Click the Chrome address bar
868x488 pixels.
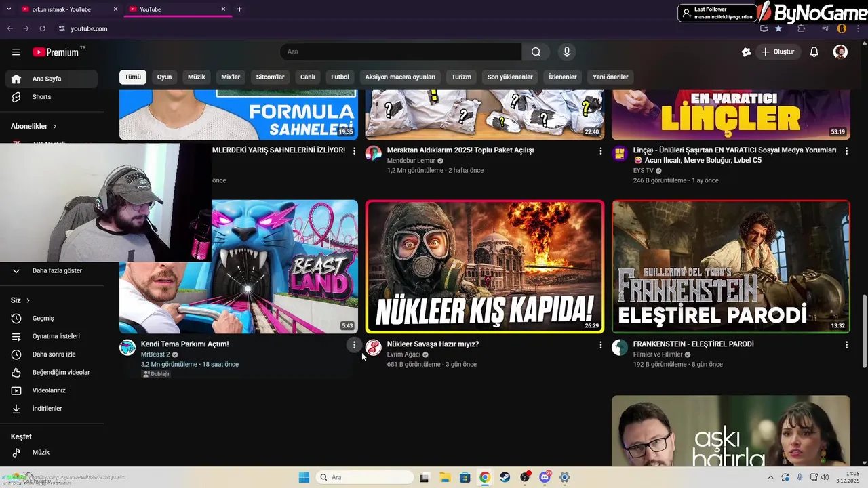(x=407, y=28)
